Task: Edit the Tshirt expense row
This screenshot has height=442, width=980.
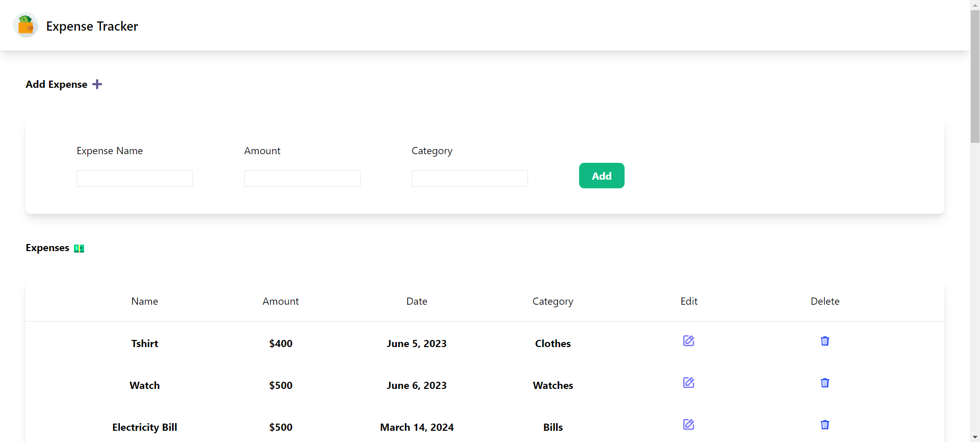Action: tap(688, 340)
